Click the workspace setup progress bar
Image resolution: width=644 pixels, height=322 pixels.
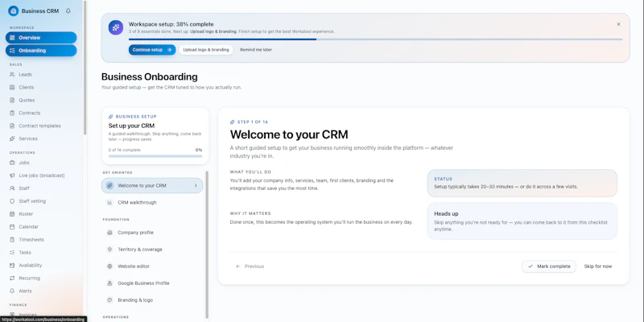[x=375, y=39]
